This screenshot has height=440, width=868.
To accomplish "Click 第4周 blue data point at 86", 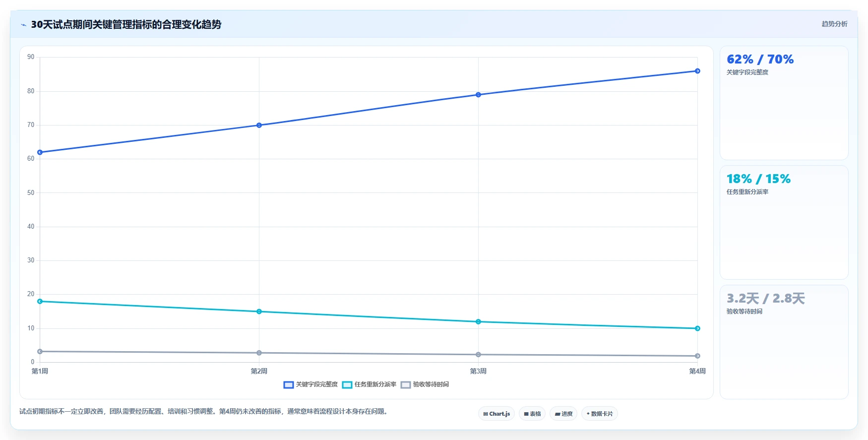I will pyautogui.click(x=697, y=71).
